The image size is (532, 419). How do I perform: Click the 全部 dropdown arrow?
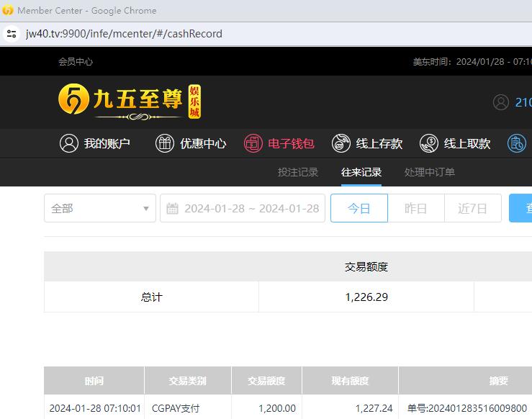click(146, 208)
